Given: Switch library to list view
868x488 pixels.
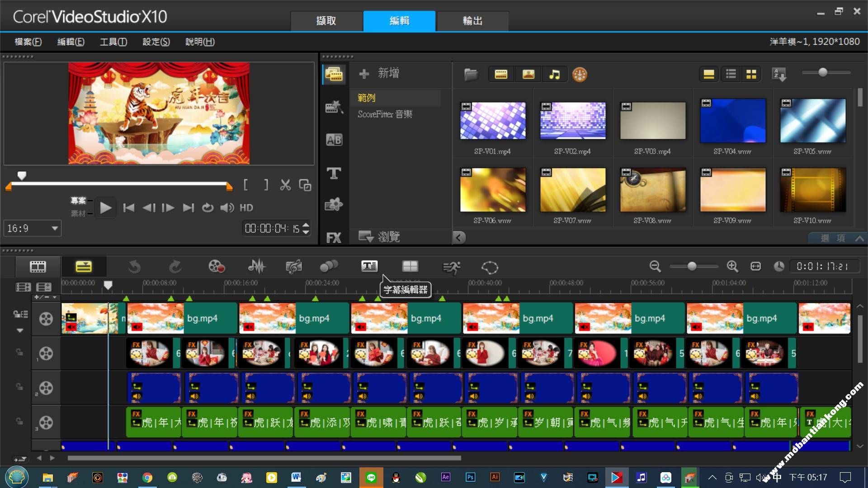Looking at the screenshot, I should point(731,74).
